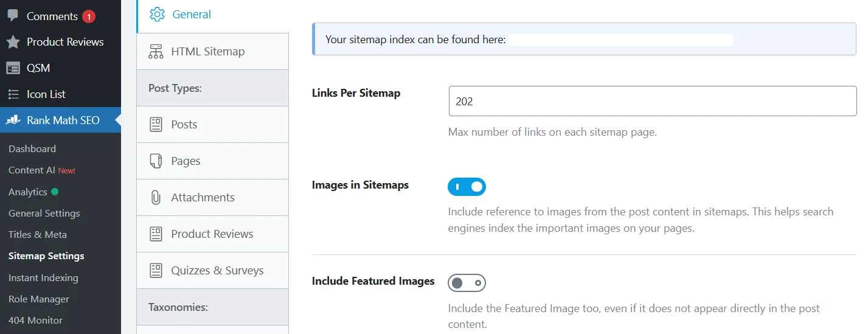868x334 pixels.
Task: Open the 404 Monitor page
Action: pos(35,321)
